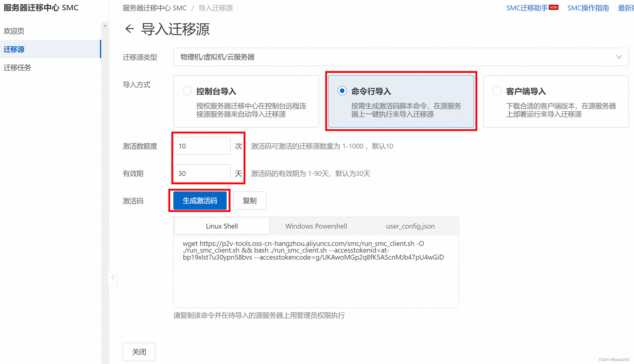Image resolution: width=634 pixels, height=364 pixels.
Task: Select the 控制台导入 radio option
Action: pyautogui.click(x=187, y=91)
